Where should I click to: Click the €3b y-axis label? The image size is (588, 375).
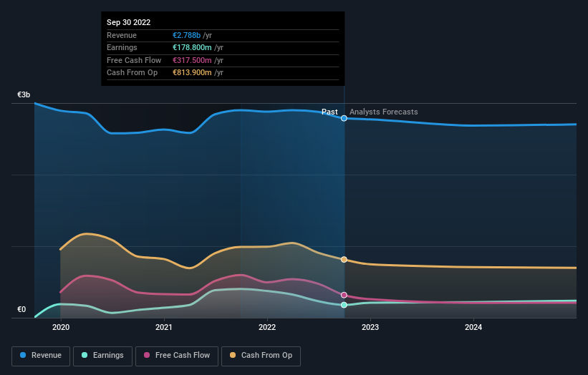tap(24, 94)
